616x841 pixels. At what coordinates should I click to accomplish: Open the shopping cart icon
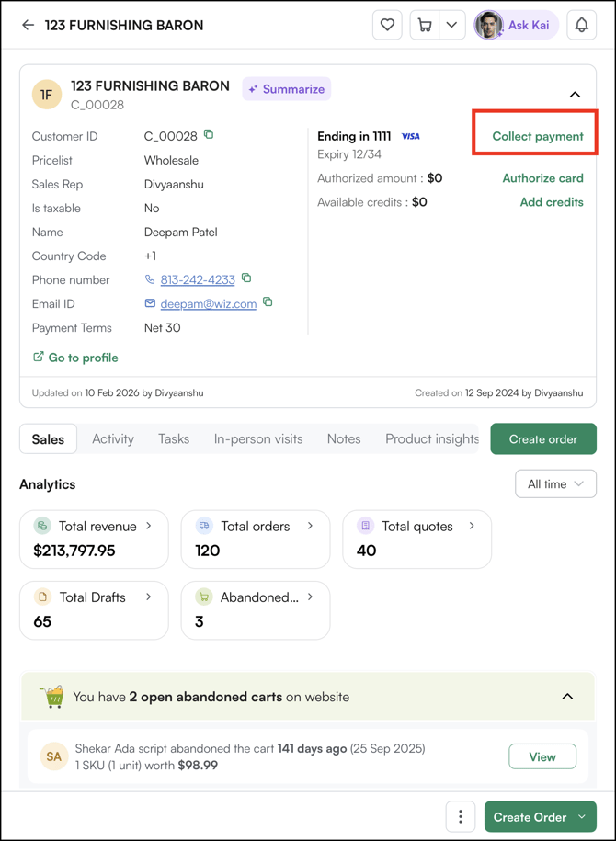pyautogui.click(x=425, y=25)
